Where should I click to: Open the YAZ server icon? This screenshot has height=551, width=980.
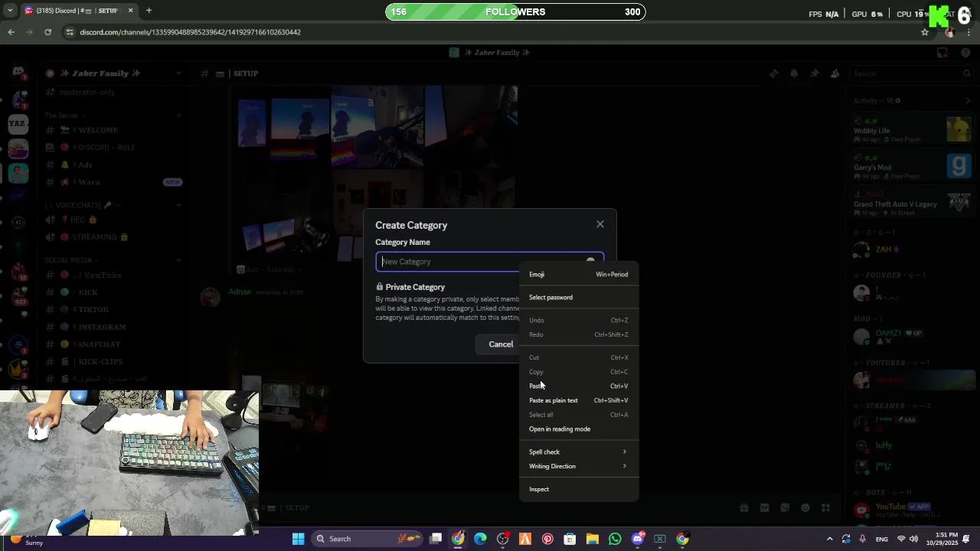[x=18, y=123]
